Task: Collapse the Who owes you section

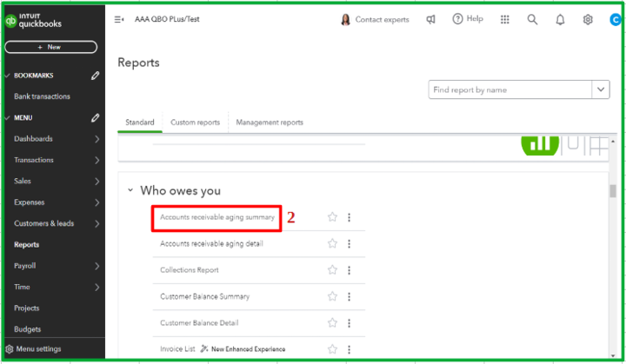Action: [x=130, y=190]
